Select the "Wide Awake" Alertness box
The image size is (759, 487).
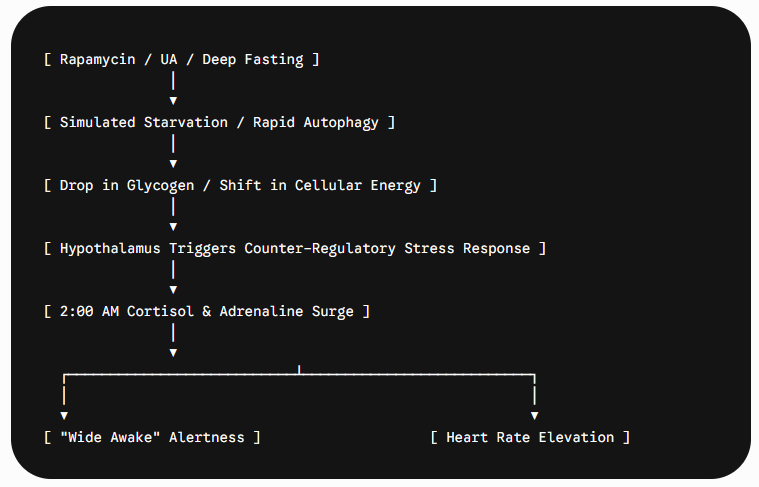(152, 438)
